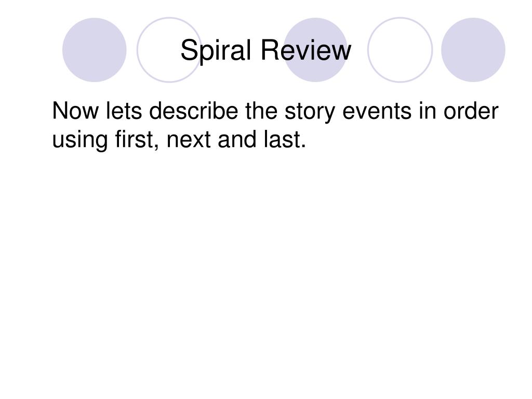Select the word Now in body text

pos(75,111)
